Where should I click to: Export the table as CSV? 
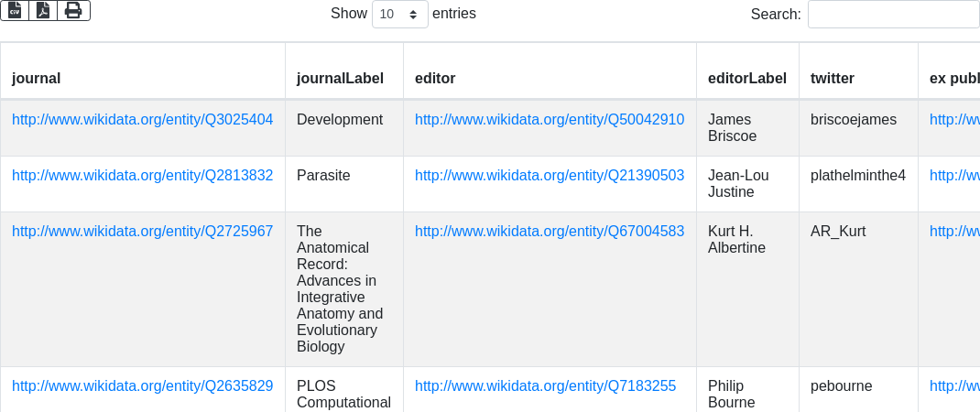click(x=15, y=10)
